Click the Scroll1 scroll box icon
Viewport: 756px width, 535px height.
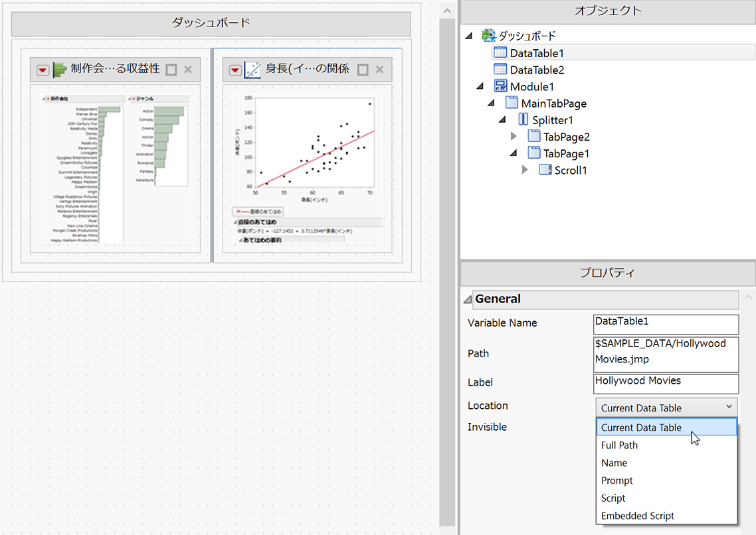click(x=545, y=169)
